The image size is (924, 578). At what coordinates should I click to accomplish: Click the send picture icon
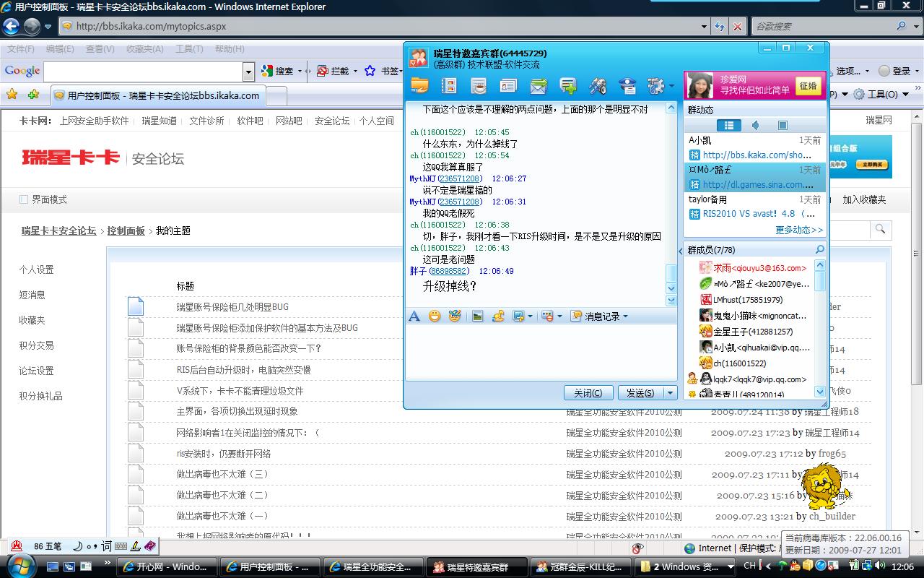pos(477,316)
